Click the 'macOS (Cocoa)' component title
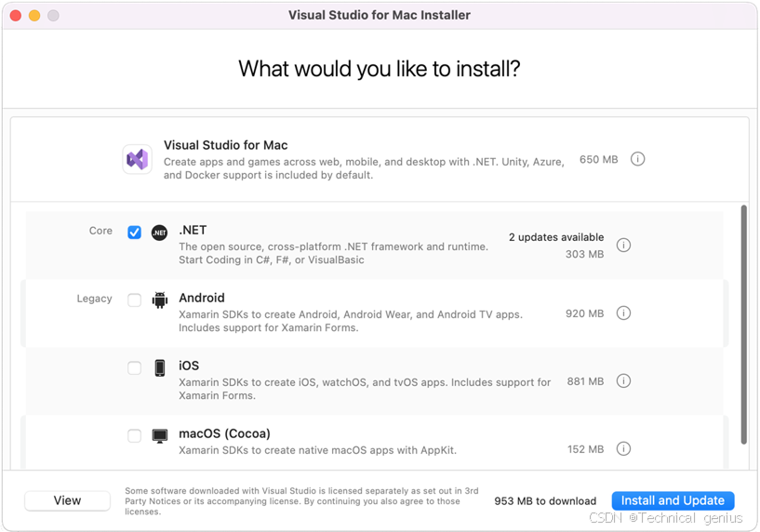Screen dimensions: 760x532 (224, 433)
